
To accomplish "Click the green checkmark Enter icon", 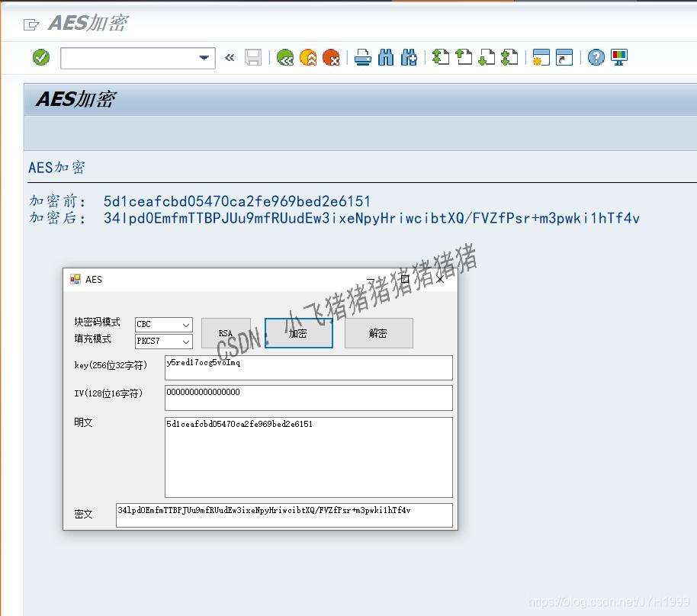I will [x=40, y=57].
